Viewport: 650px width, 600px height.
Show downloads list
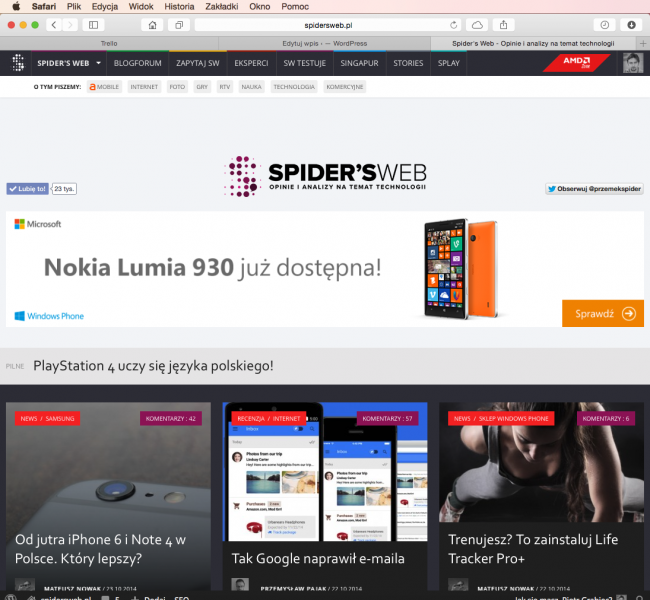click(631, 25)
